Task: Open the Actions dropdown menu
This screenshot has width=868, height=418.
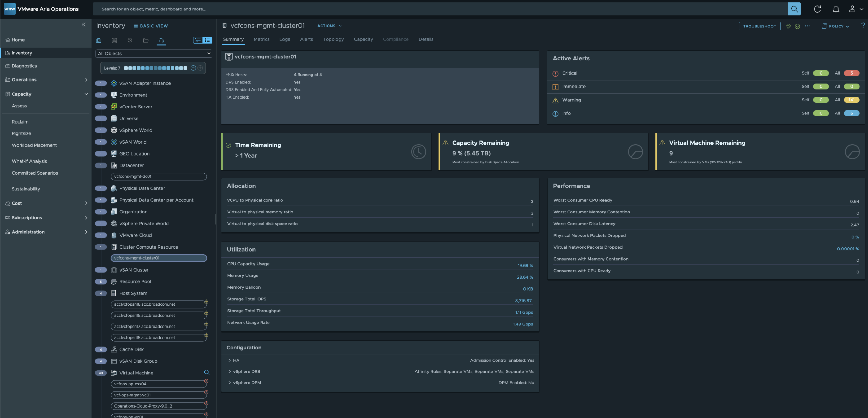Action: pyautogui.click(x=329, y=26)
